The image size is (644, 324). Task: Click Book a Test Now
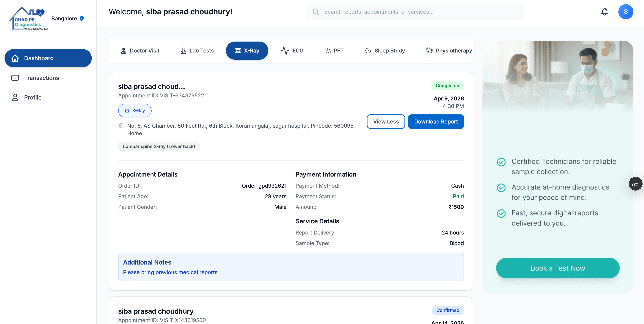558,268
